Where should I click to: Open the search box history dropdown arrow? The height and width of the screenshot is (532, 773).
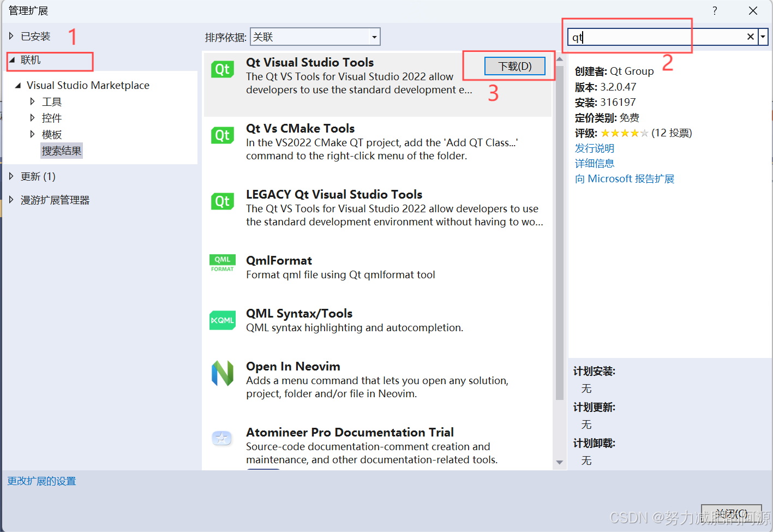coord(763,37)
